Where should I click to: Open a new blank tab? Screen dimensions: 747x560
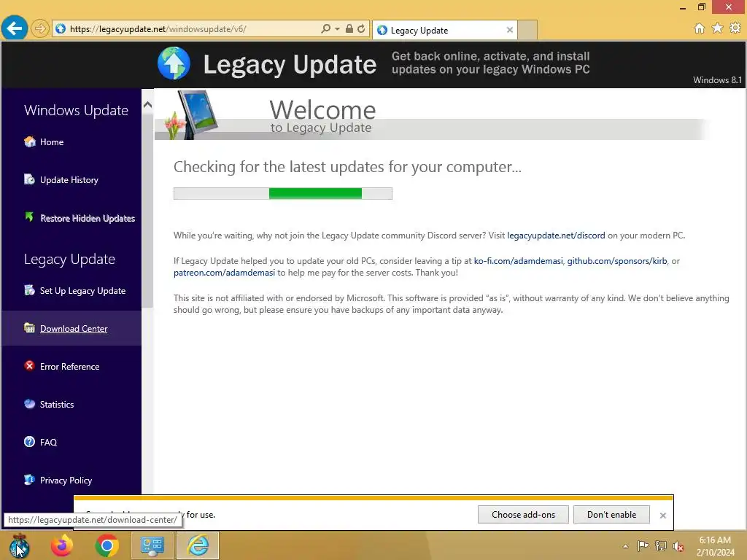pos(527,30)
